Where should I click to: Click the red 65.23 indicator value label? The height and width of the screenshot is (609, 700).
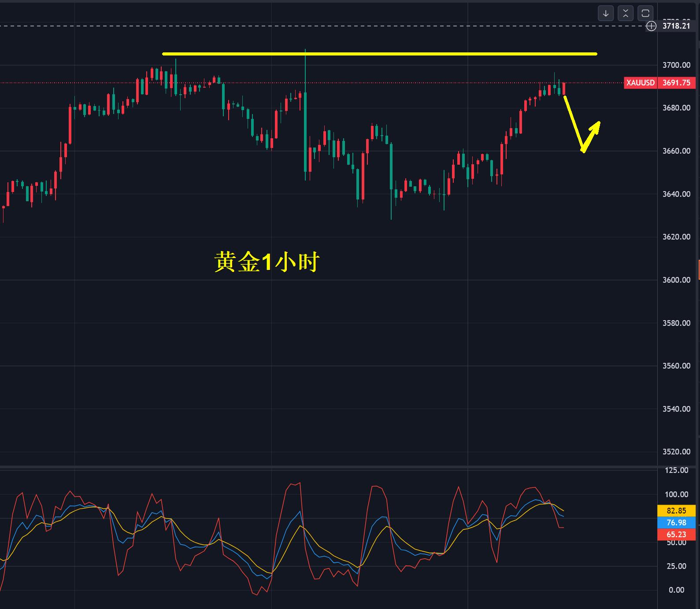pyautogui.click(x=676, y=535)
